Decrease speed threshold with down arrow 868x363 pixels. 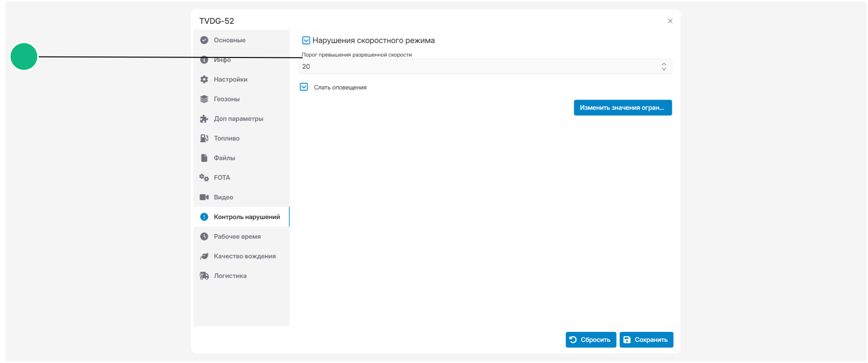(x=664, y=69)
